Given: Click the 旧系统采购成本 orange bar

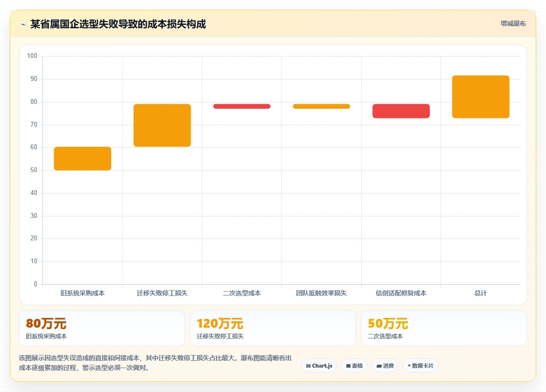Looking at the screenshot, I should [x=82, y=158].
